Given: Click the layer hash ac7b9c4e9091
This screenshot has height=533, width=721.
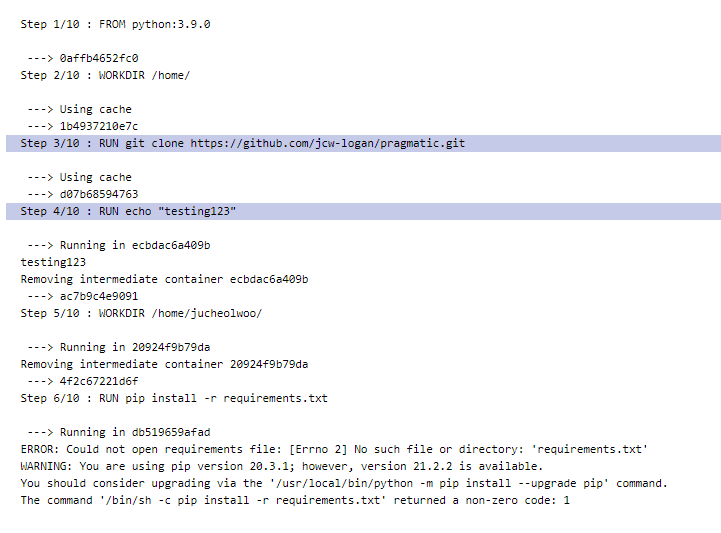Looking at the screenshot, I should [99, 296].
